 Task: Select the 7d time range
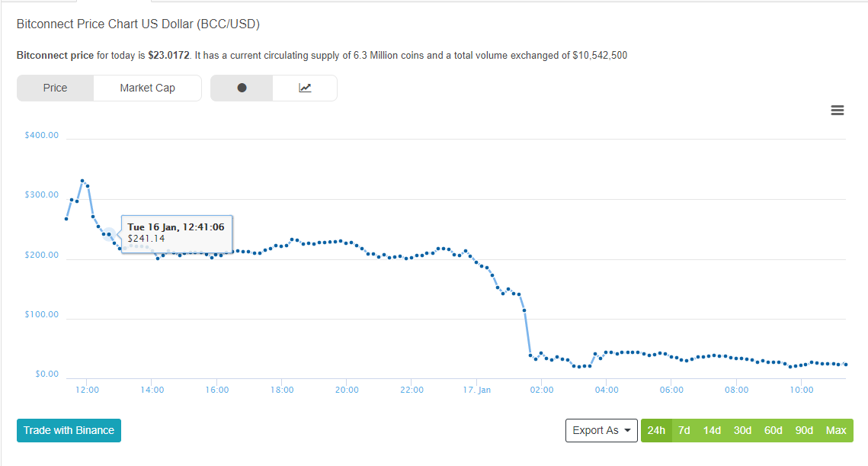coord(684,431)
